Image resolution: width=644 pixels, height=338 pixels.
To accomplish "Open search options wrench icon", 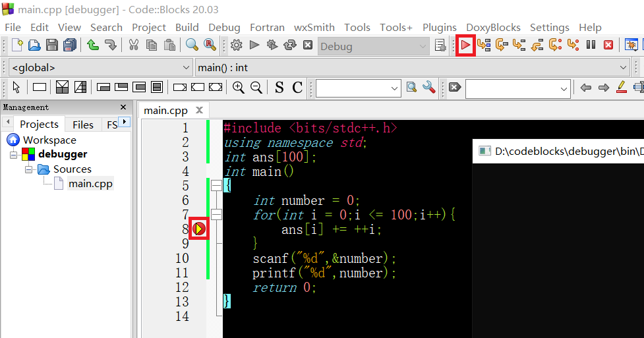I will tap(429, 87).
